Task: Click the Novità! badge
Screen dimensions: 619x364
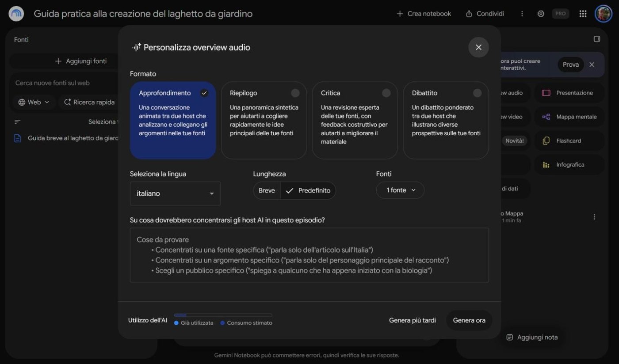Action: [x=514, y=140]
